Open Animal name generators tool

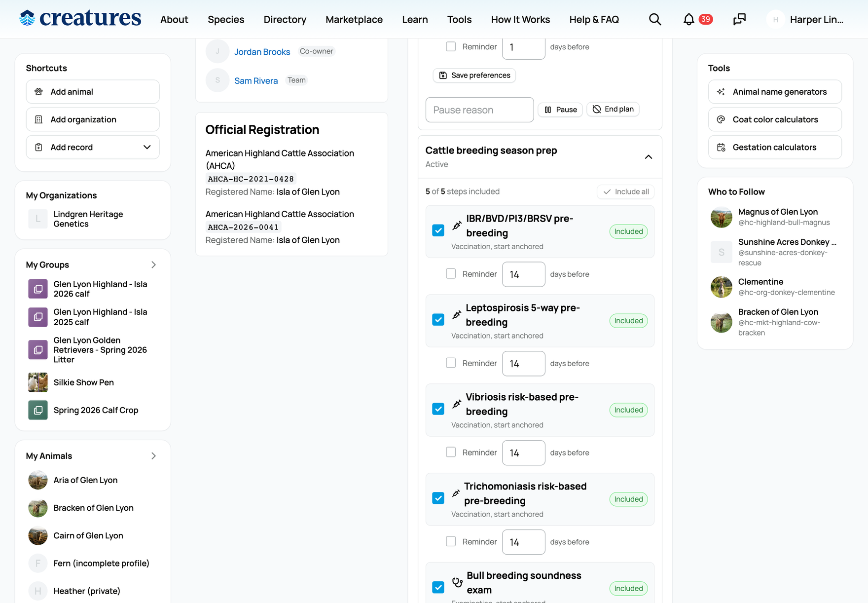[775, 92]
